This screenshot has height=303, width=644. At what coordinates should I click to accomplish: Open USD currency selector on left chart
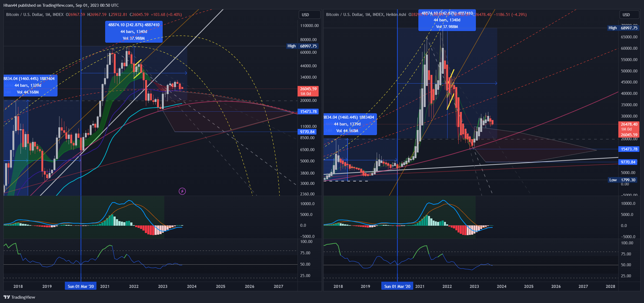[x=309, y=15]
